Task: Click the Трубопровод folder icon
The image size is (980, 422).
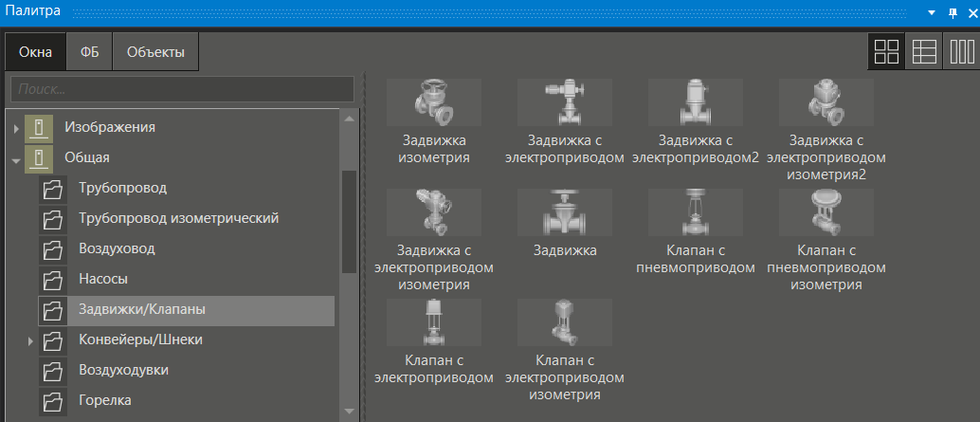Action: tap(53, 188)
